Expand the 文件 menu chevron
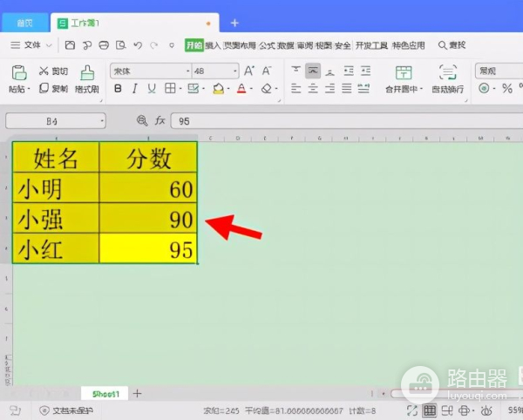This screenshot has height=420, width=523. (49, 45)
